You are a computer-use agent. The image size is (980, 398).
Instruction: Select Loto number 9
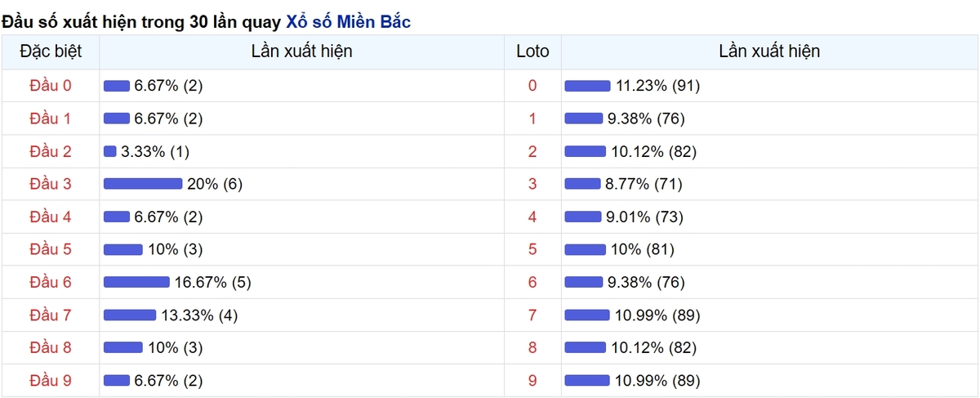pyautogui.click(x=533, y=380)
